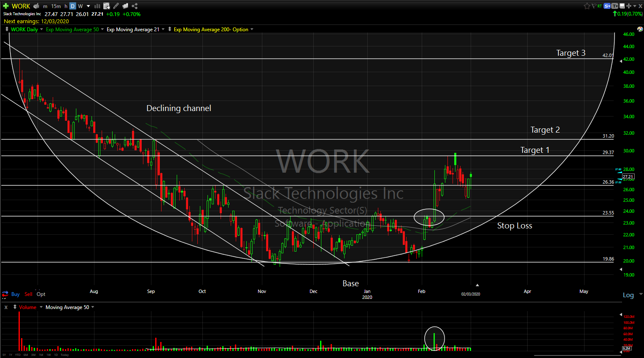This screenshot has height=358, width=644.
Task: Open the color palette icon
Action: (x=640, y=29)
